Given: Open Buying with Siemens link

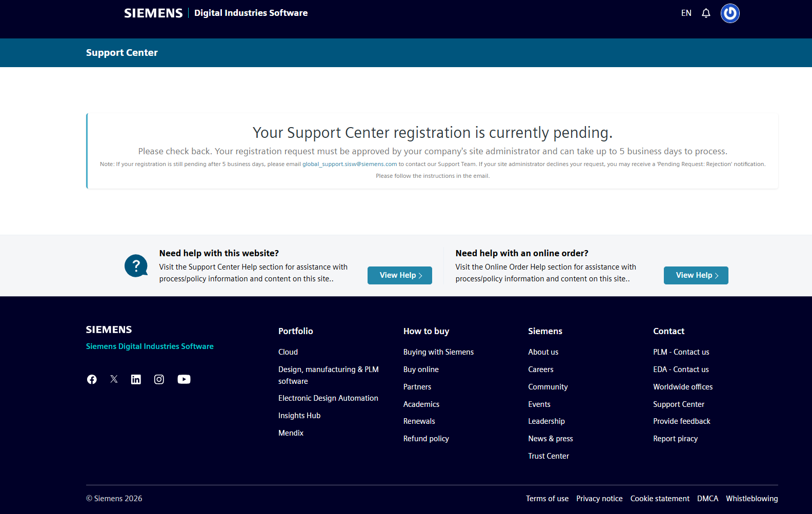Looking at the screenshot, I should (x=438, y=352).
